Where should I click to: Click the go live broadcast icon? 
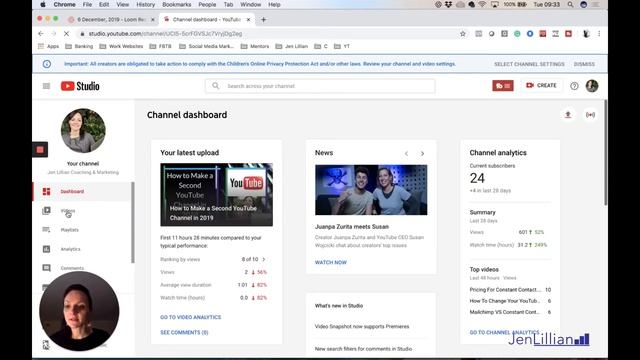click(x=590, y=115)
